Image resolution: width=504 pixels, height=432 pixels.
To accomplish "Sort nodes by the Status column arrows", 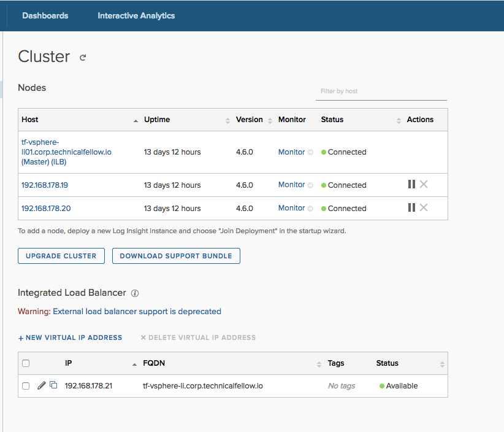I will coord(399,121).
